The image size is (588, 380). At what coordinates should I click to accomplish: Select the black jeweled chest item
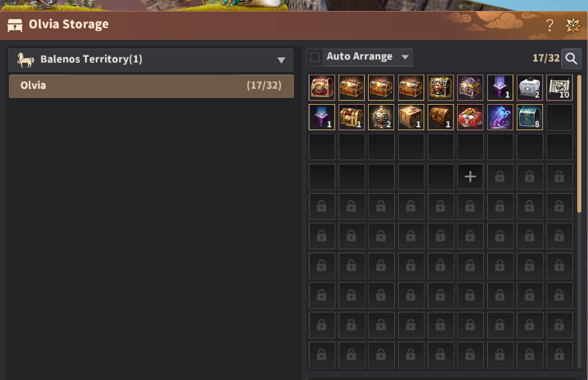click(x=441, y=88)
